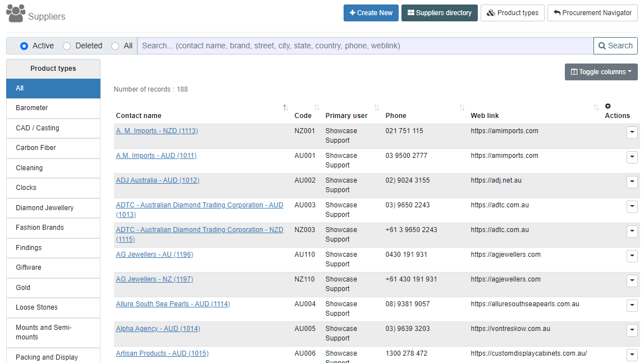Viewport: 644px width, 363px height.
Task: Open actions dropdown for AG Jewellers - AU
Action: [632, 256]
